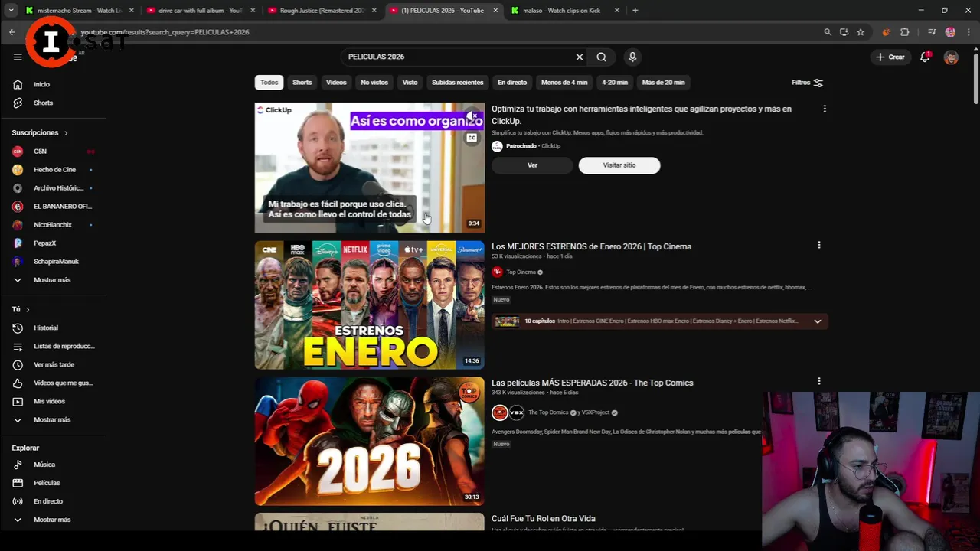Open options for Top Cinema video

819,245
